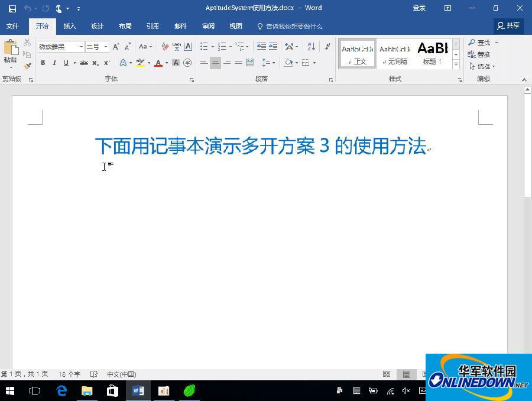Open the 文件 menu tab
532x401 pixels.
(12, 26)
